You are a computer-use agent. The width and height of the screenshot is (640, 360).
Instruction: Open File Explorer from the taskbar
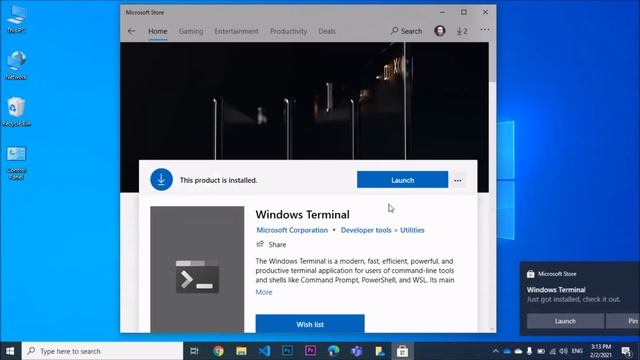241,351
